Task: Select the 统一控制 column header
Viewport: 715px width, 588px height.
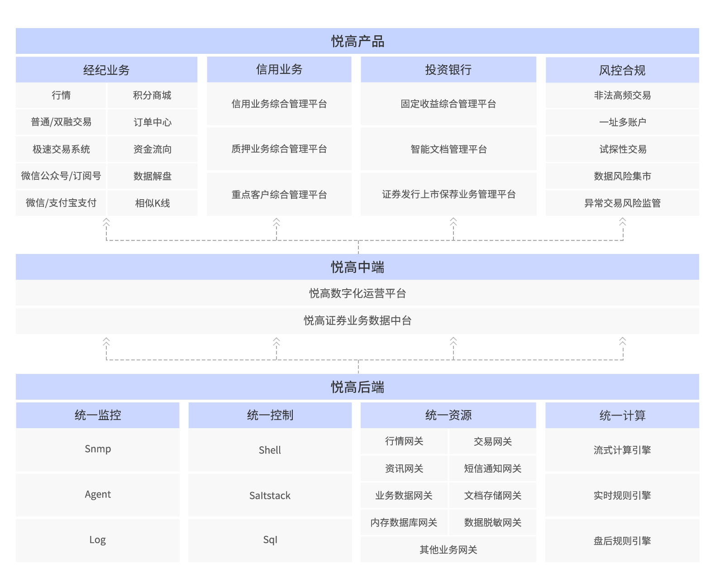Action: tap(270, 415)
